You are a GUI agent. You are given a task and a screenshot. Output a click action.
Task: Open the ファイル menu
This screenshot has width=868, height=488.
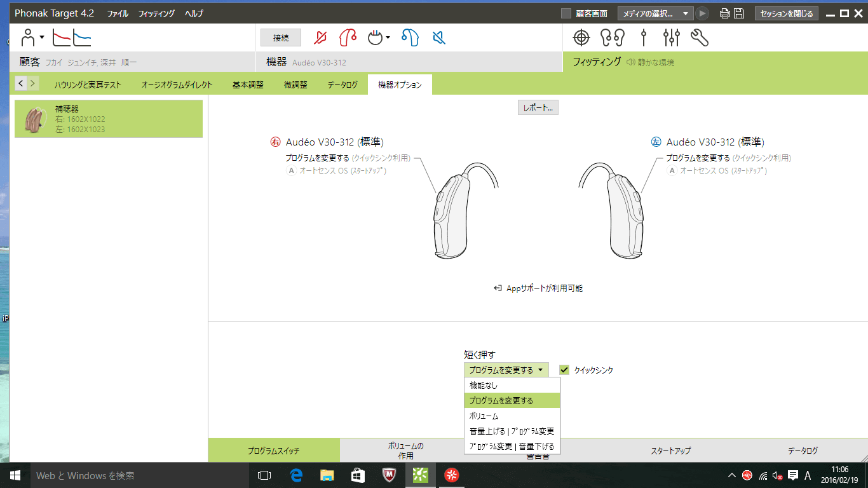118,13
